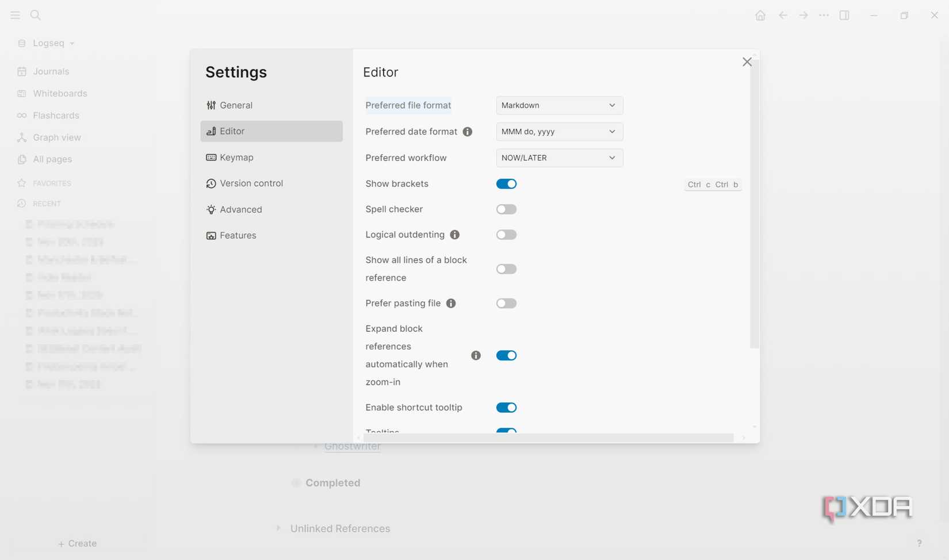The width and height of the screenshot is (949, 560).
Task: Open the Preferred file format dropdown
Action: pyautogui.click(x=559, y=105)
